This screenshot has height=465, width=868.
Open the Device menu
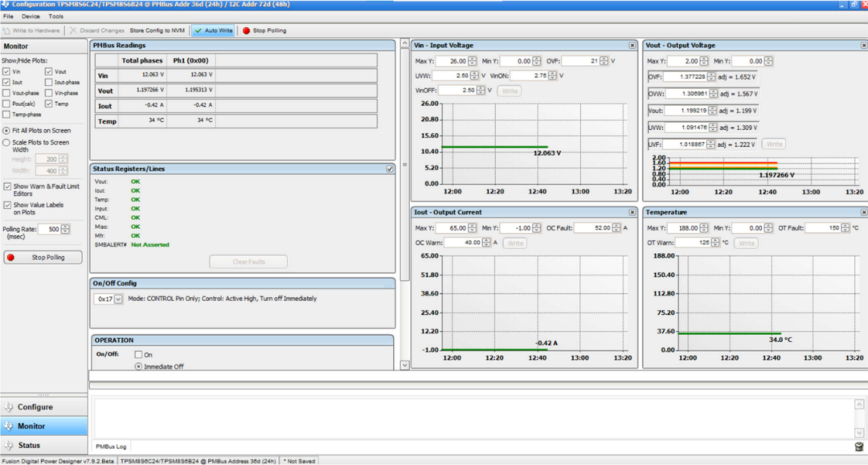pyautogui.click(x=31, y=16)
